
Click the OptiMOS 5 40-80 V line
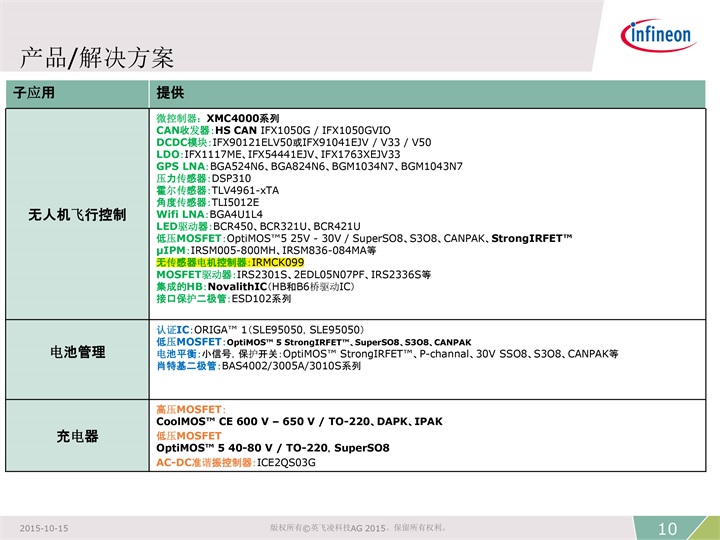pyautogui.click(x=273, y=448)
